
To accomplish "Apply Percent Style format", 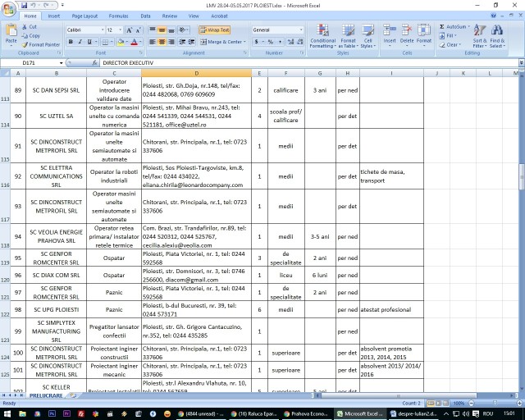I will coord(271,42).
